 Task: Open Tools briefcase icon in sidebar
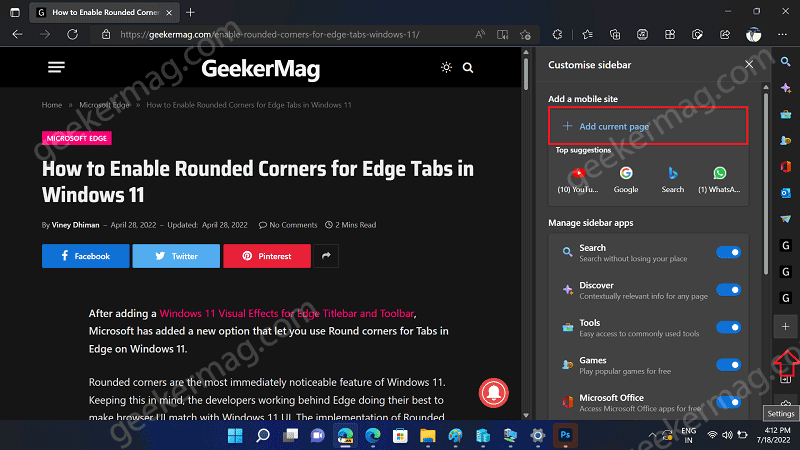tap(786, 114)
